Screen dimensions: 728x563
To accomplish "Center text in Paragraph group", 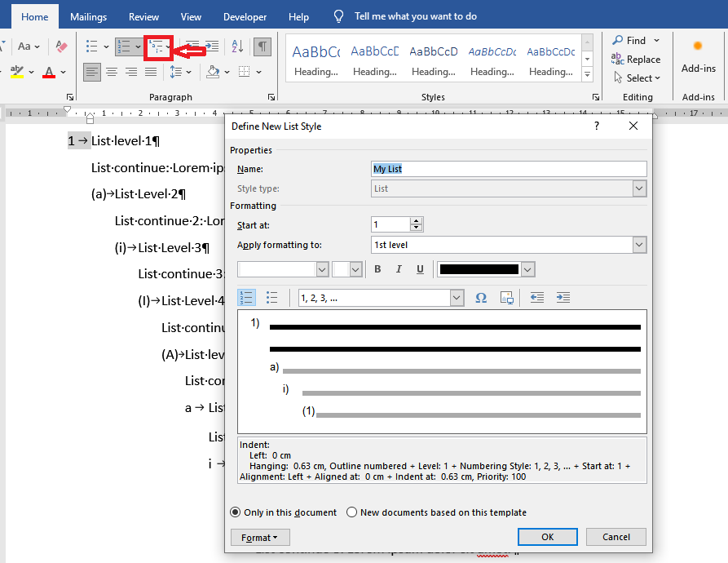I will [x=112, y=72].
